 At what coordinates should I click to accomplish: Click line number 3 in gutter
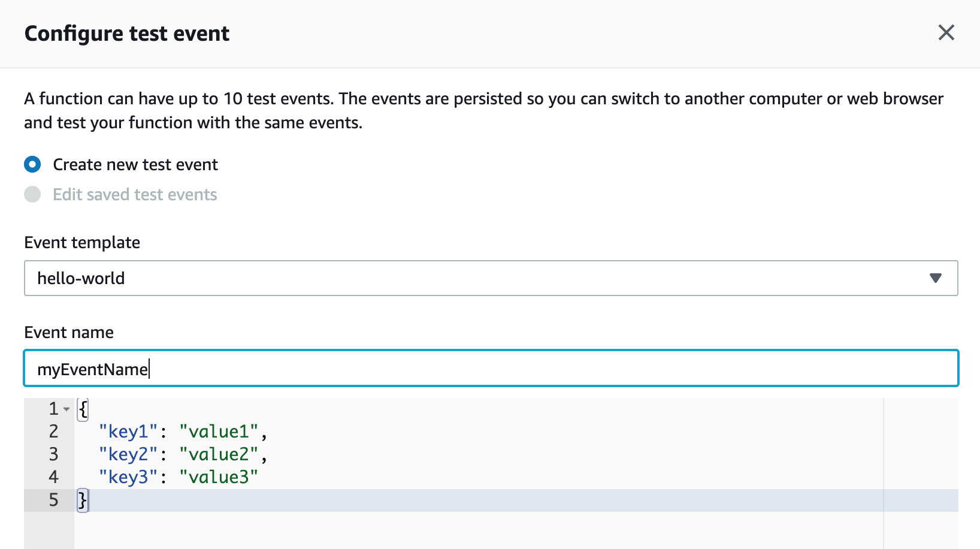[x=53, y=454]
